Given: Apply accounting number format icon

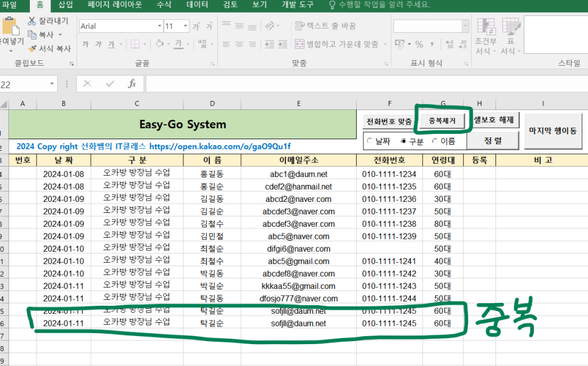Looking at the screenshot, I should pos(400,44).
